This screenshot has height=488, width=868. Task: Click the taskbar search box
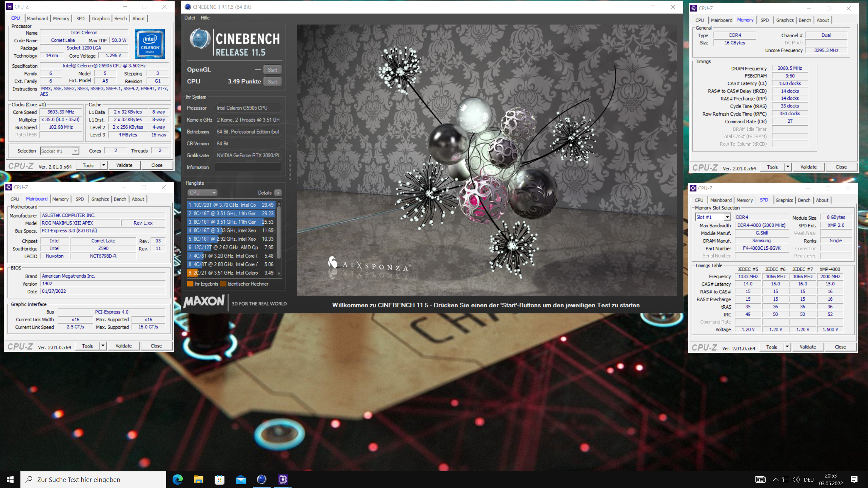click(93, 479)
